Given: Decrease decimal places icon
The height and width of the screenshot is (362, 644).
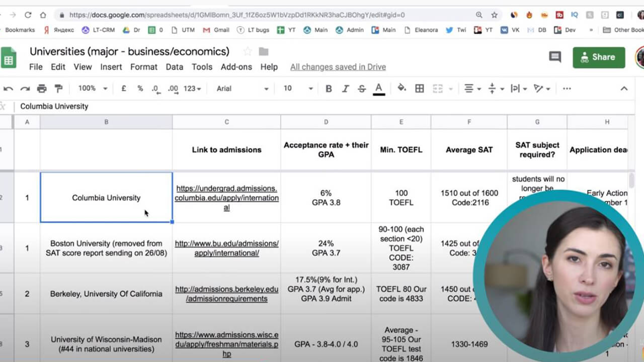Looking at the screenshot, I should click(x=156, y=89).
